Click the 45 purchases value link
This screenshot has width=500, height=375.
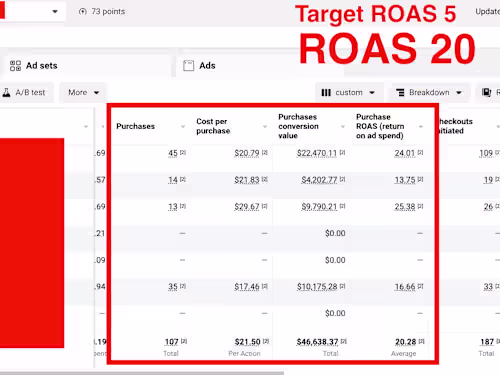tap(173, 153)
